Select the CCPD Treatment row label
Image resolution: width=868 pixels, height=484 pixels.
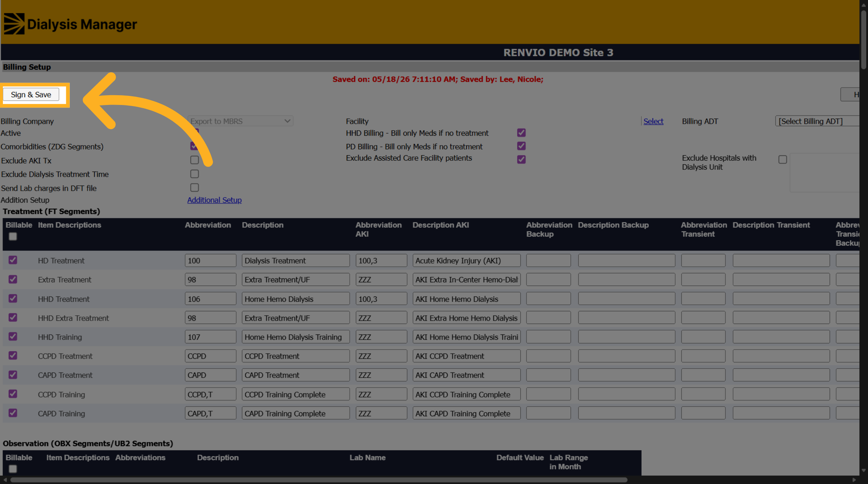point(65,356)
